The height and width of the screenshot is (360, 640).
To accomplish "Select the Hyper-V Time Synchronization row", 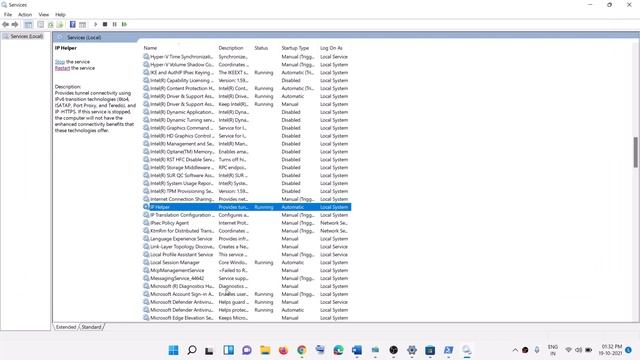I will coord(247,57).
